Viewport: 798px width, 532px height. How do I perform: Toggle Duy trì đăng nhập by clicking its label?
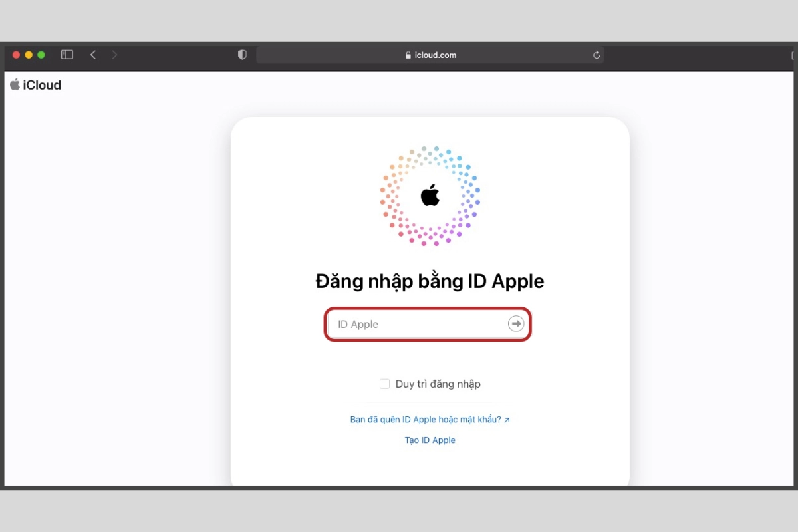tap(439, 384)
